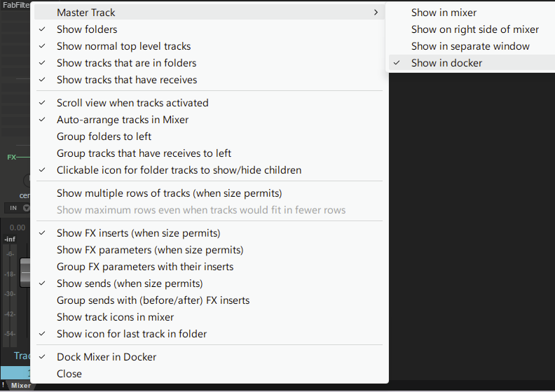The image size is (555, 392).
Task: Open the input dropdown arrow beside IN
Action: tap(26, 208)
